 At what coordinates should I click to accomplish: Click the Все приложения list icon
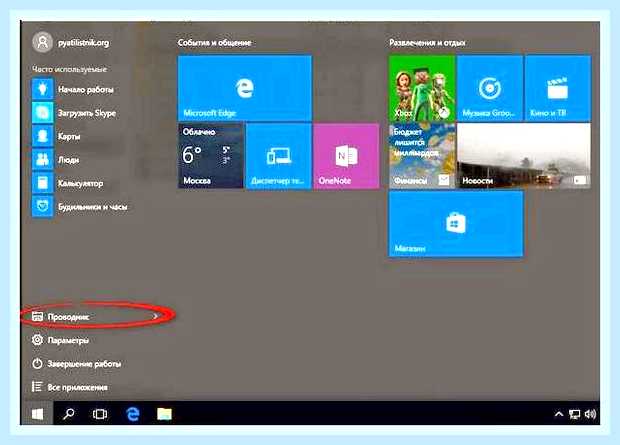tap(37, 386)
